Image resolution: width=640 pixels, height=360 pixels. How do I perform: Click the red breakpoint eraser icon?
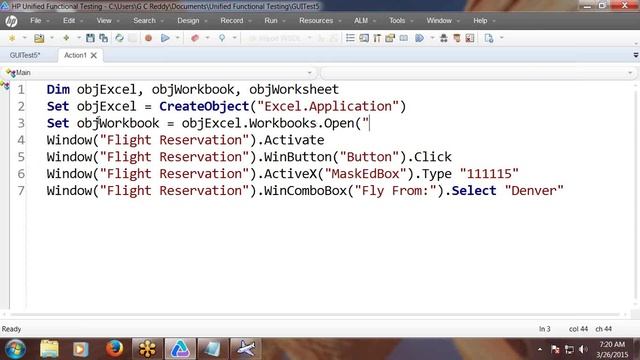(195, 38)
